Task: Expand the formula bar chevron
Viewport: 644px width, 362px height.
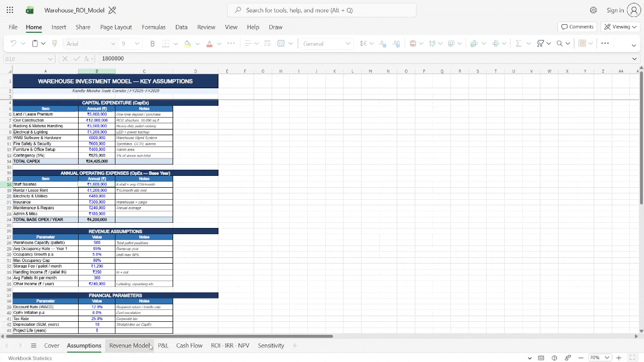Action: point(634,59)
